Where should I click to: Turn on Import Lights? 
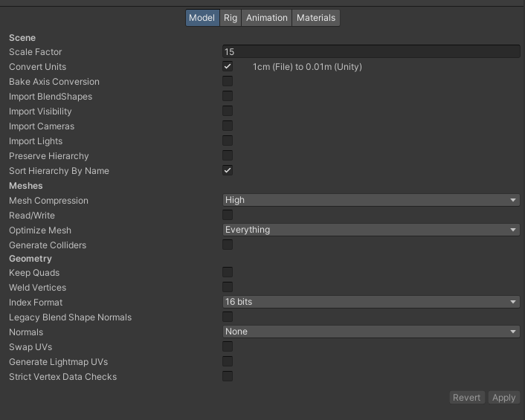pyautogui.click(x=228, y=141)
